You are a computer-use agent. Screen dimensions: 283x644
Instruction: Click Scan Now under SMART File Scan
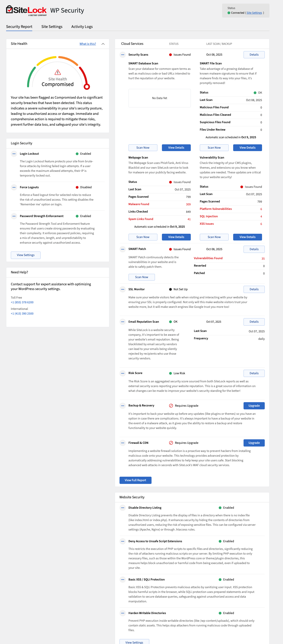(214, 147)
